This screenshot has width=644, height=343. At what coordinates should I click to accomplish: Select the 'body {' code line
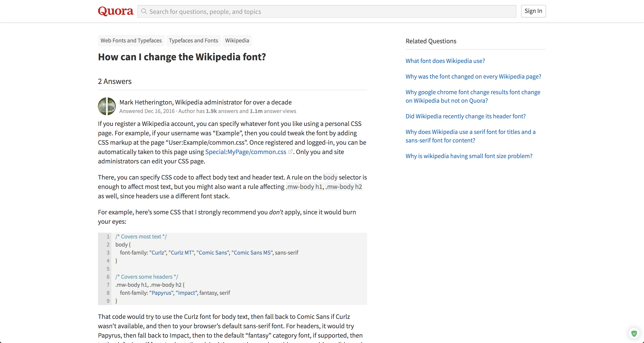coord(123,244)
